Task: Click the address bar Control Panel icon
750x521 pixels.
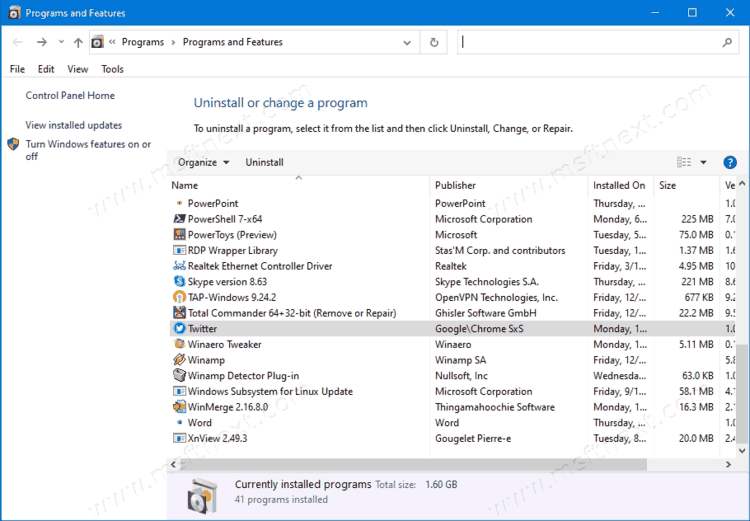Action: point(98,42)
